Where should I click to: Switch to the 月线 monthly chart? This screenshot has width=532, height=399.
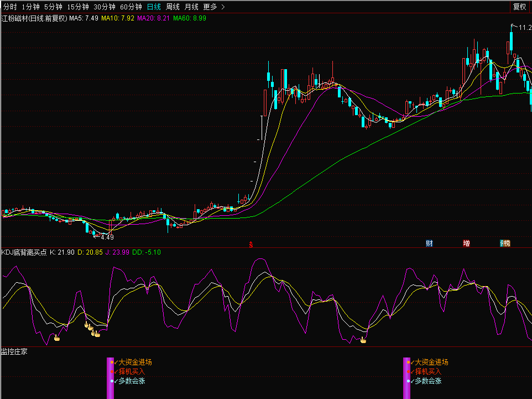(x=191, y=7)
